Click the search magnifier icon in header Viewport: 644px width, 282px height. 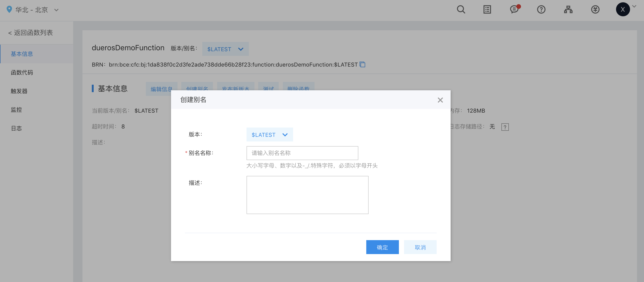coord(461,10)
